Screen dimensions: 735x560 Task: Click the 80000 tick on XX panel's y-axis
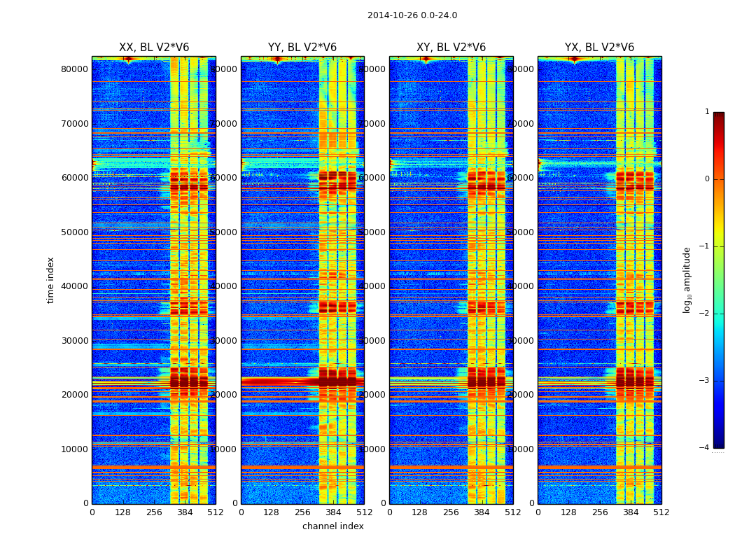[76, 69]
